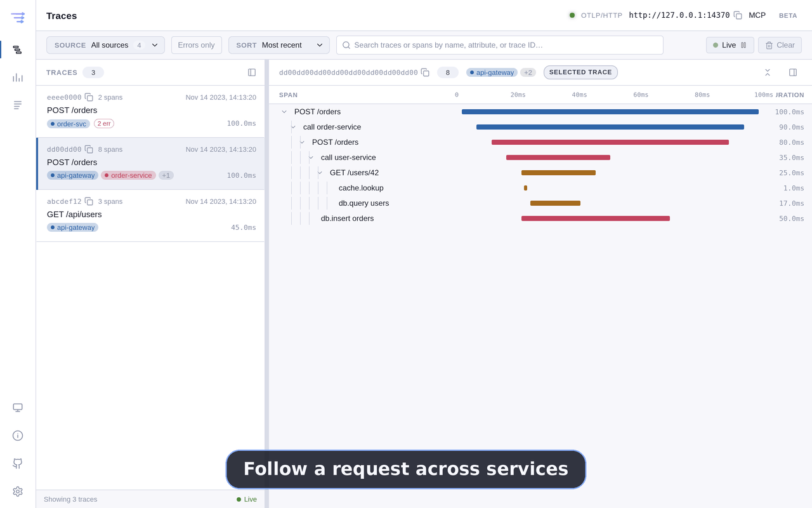
Task: Pause the Live stream toggle
Action: pos(730,45)
